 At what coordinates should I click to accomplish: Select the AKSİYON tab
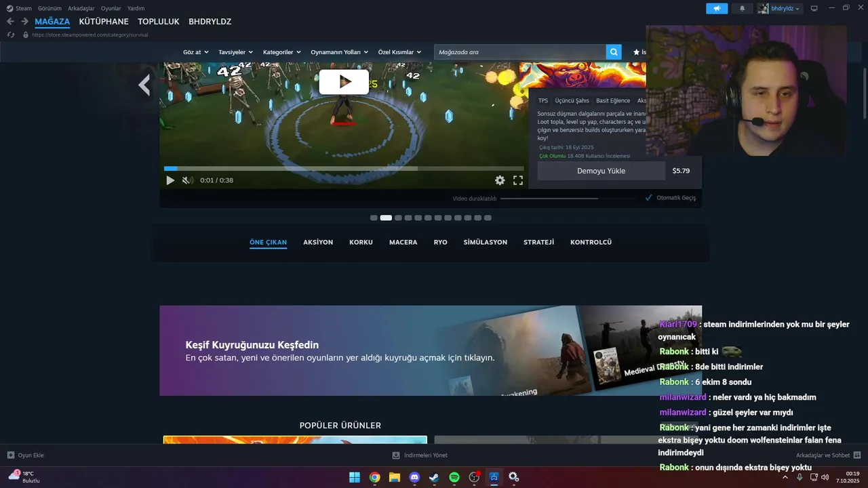click(x=318, y=242)
